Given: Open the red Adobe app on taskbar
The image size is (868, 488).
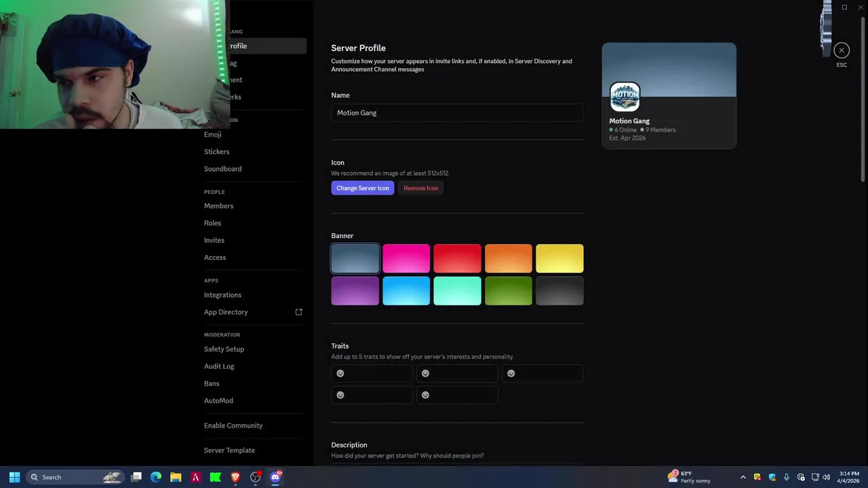Looking at the screenshot, I should [195, 477].
